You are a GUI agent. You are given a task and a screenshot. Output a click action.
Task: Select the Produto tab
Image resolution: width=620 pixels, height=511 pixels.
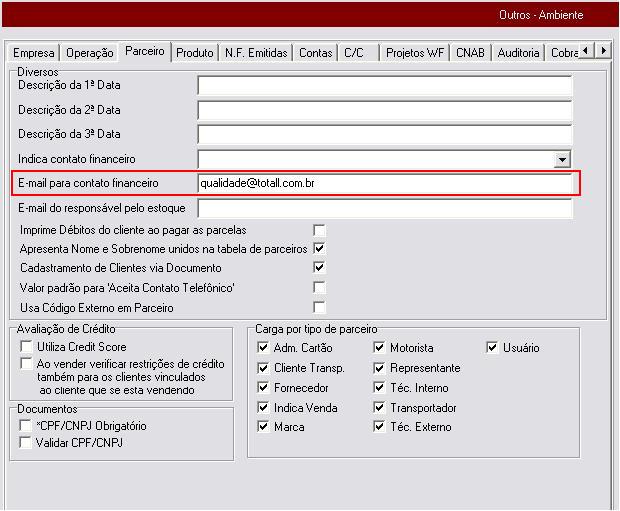(194, 53)
